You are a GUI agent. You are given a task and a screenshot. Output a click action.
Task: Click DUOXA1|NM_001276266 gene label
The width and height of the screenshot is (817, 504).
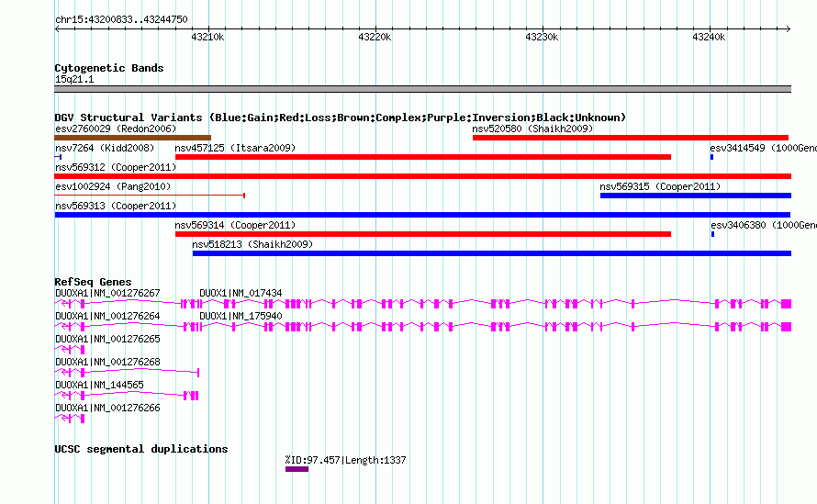(x=107, y=408)
